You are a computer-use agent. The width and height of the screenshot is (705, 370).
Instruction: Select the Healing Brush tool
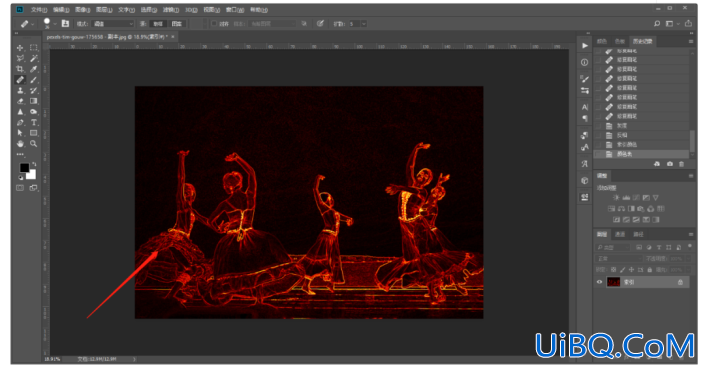pos(20,80)
